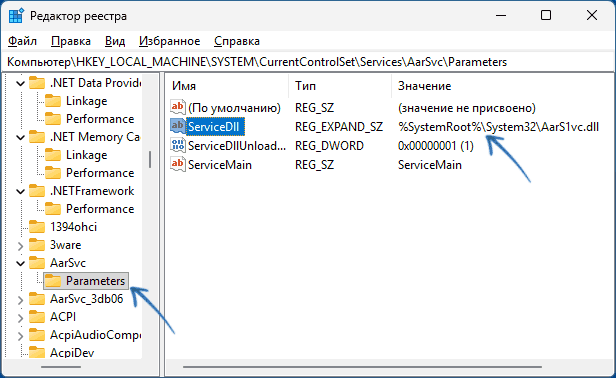Open the Правка menu
The image size is (616, 378).
pyautogui.click(x=71, y=41)
